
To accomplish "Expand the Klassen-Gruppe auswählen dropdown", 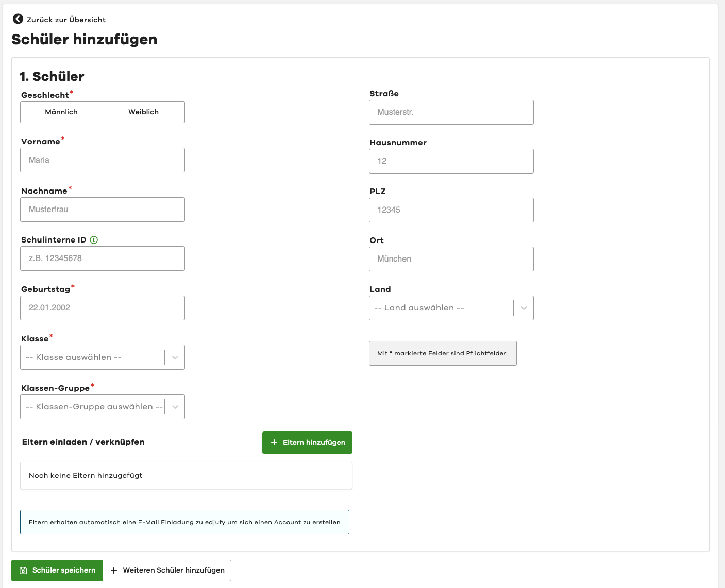I will (102, 407).
